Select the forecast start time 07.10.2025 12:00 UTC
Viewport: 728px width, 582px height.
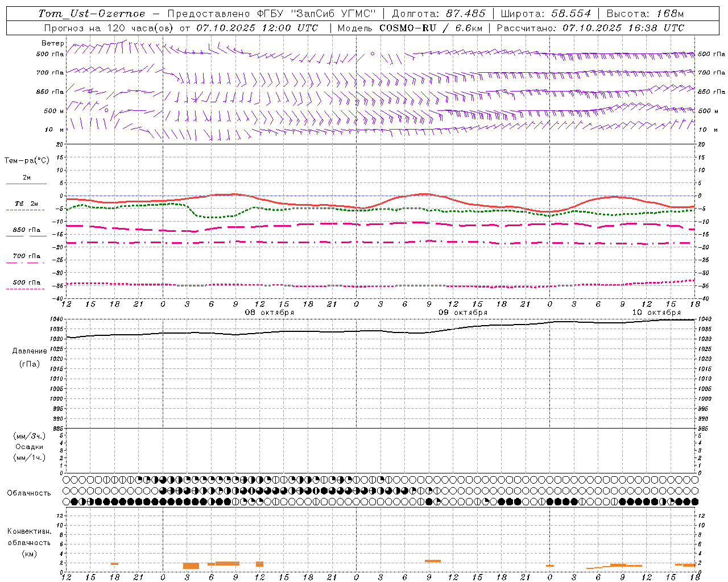click(257, 28)
